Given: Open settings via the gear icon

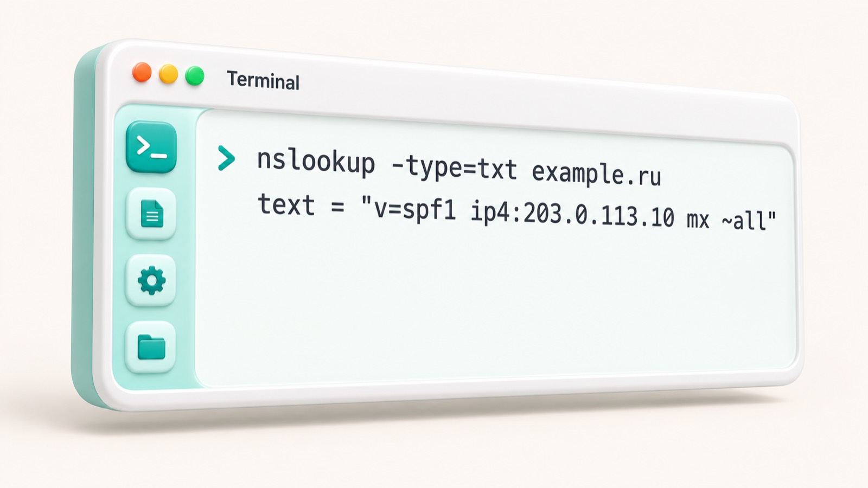Looking at the screenshot, I should 151,281.
